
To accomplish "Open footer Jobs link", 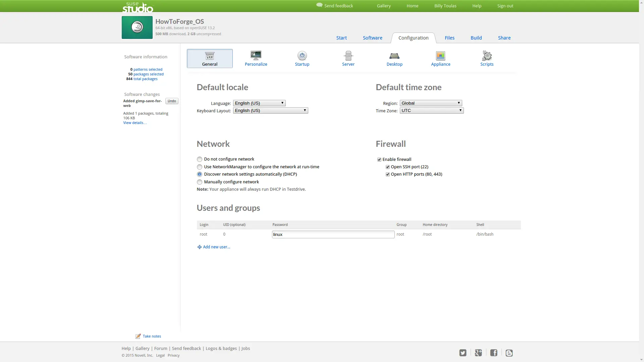I will coord(246,349).
